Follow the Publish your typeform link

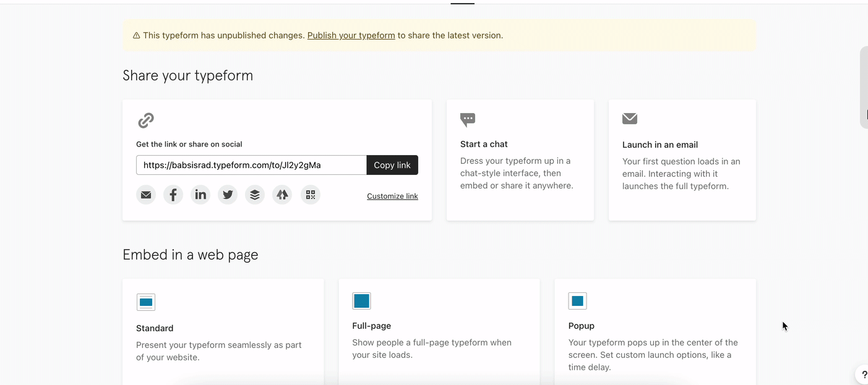click(351, 35)
